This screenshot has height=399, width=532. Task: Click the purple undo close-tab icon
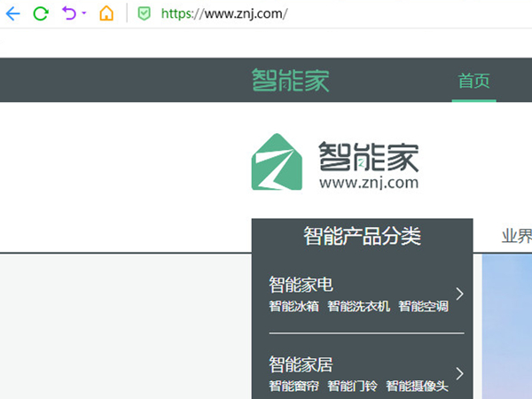point(69,14)
